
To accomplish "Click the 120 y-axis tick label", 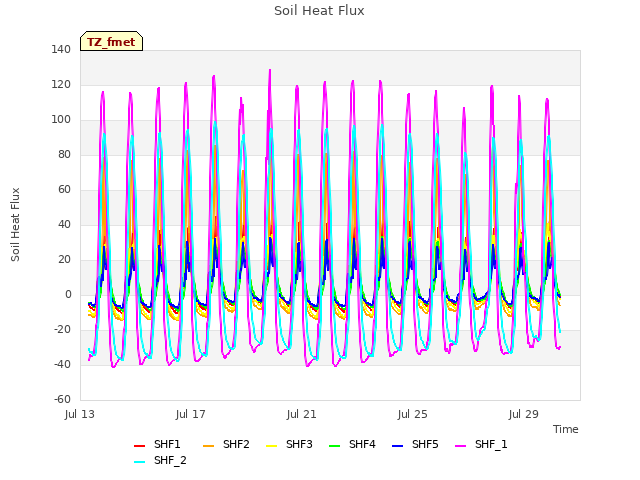I will pos(61,84).
